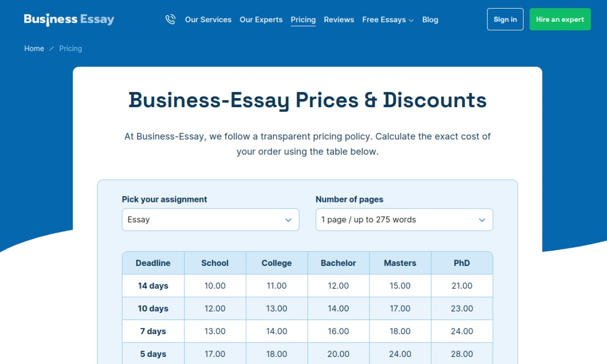
Task: Select the Pricing nav item
Action: point(303,19)
